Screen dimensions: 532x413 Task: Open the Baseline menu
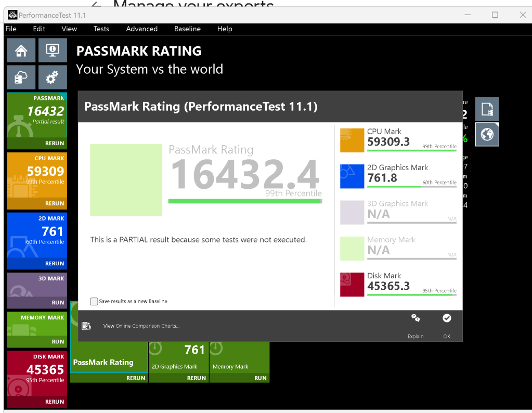click(x=187, y=29)
